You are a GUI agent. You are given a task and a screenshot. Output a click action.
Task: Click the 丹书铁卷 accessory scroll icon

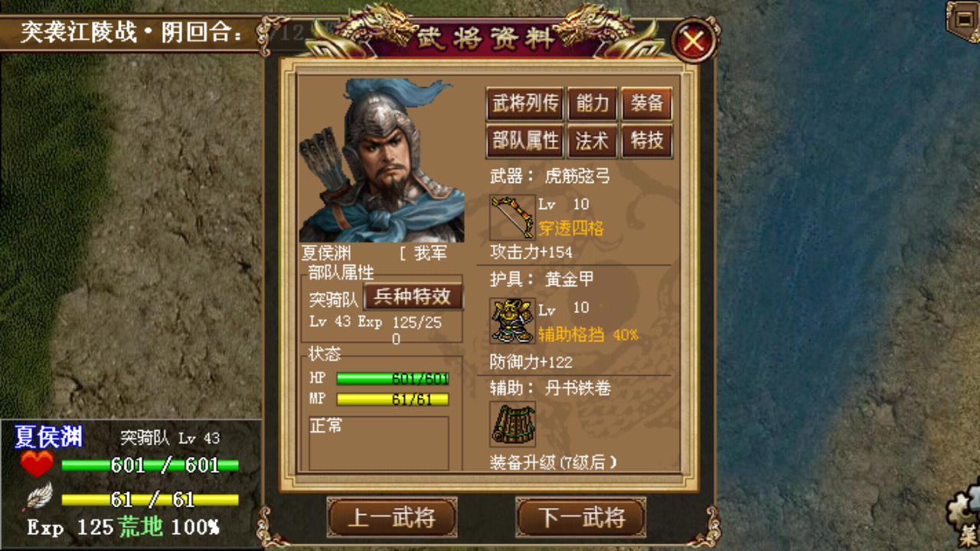pyautogui.click(x=512, y=424)
